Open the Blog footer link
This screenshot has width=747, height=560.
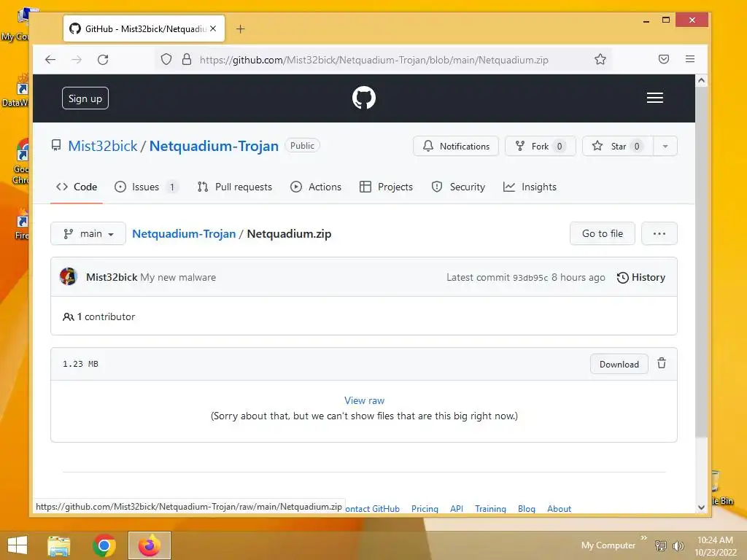(527, 508)
